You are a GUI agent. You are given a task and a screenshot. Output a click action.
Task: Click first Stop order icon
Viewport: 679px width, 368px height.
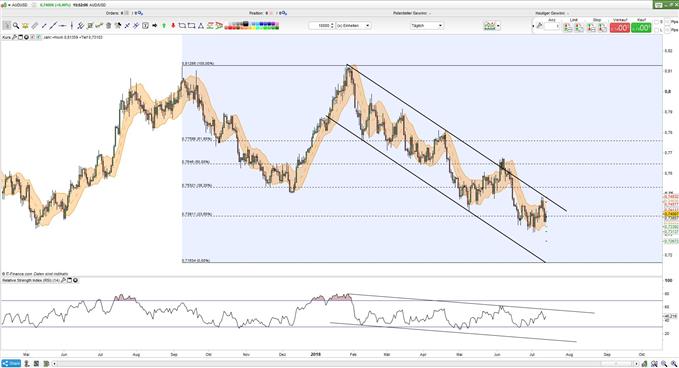(x=591, y=28)
